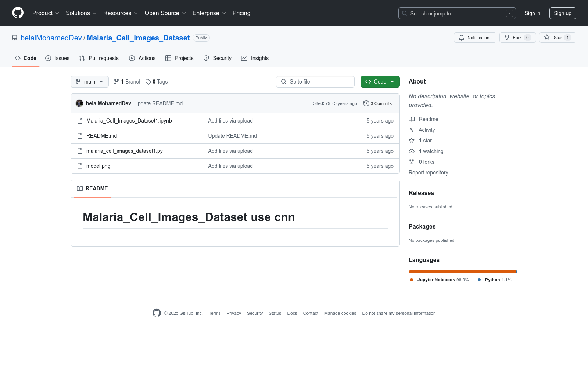Click the star icon next to '1 star'
The width and height of the screenshot is (588, 368).
point(412,141)
